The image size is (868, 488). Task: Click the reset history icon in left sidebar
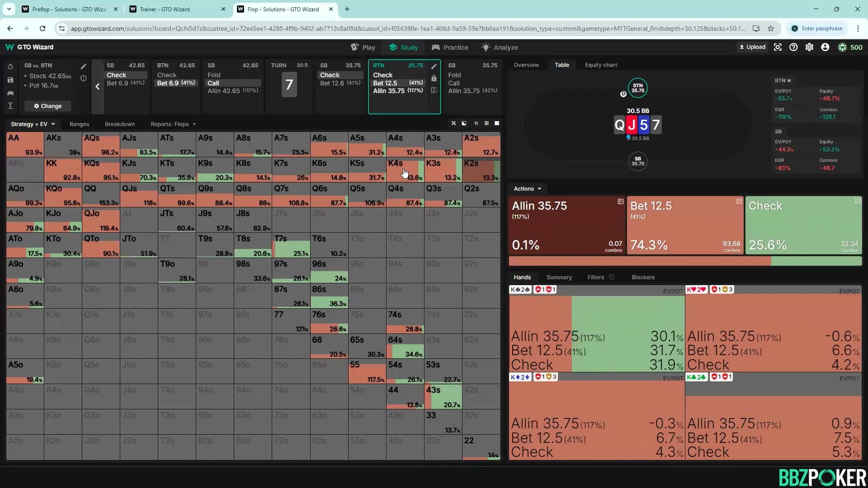point(10,66)
